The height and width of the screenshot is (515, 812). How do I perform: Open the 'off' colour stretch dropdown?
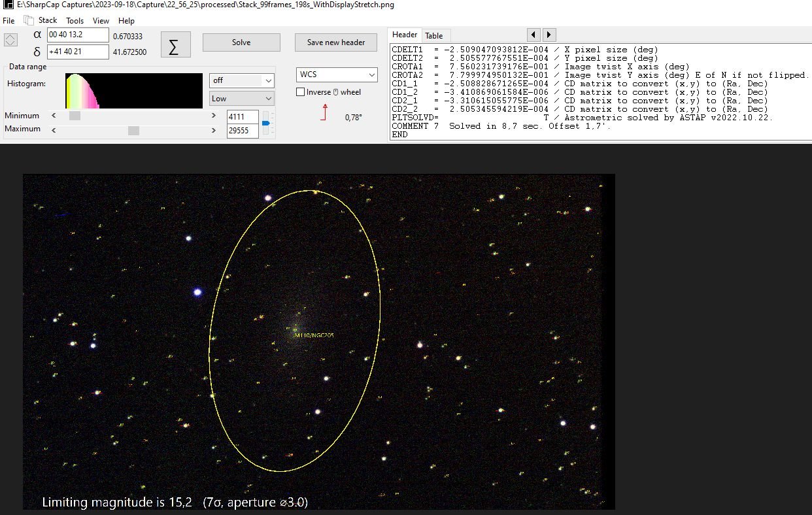point(241,80)
